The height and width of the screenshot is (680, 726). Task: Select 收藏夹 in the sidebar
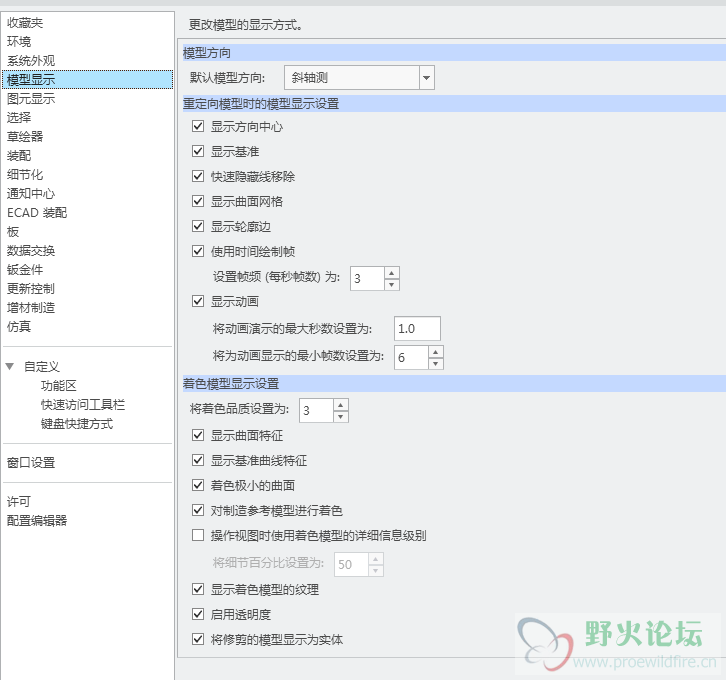coord(88,22)
